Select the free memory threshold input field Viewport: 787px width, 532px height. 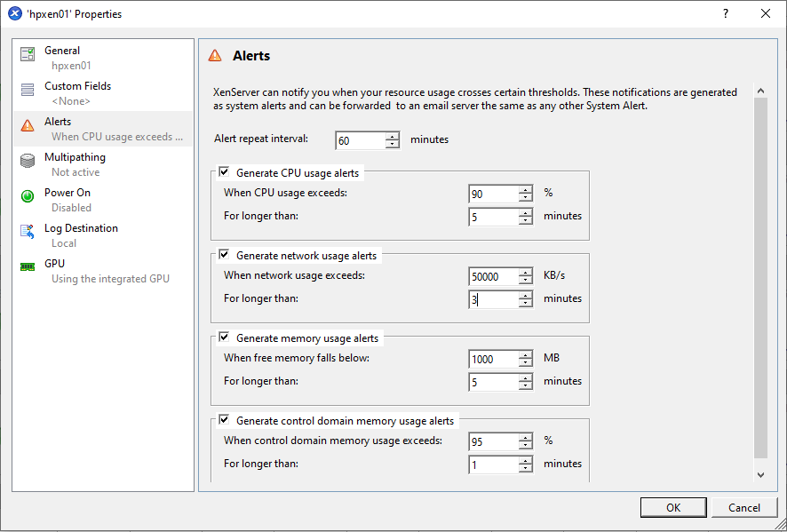tap(493, 358)
